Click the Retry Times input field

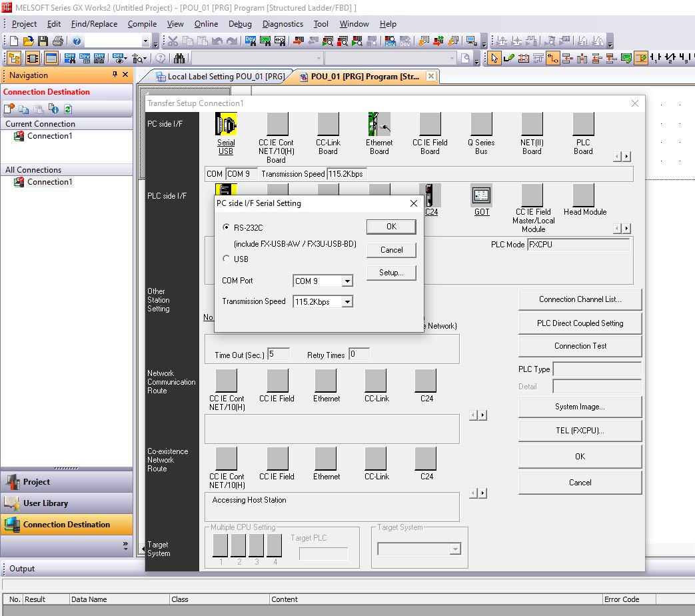[359, 354]
